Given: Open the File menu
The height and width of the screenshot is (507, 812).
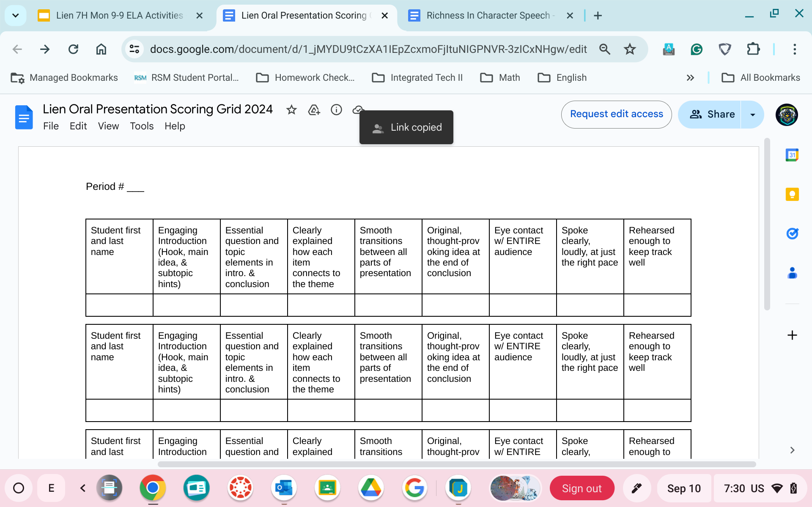Looking at the screenshot, I should point(51,126).
